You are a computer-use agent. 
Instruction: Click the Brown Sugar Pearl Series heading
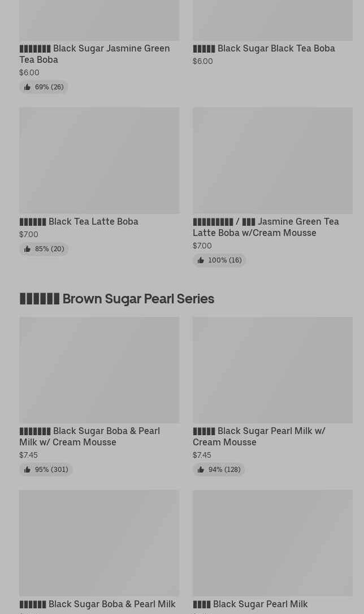point(116,299)
